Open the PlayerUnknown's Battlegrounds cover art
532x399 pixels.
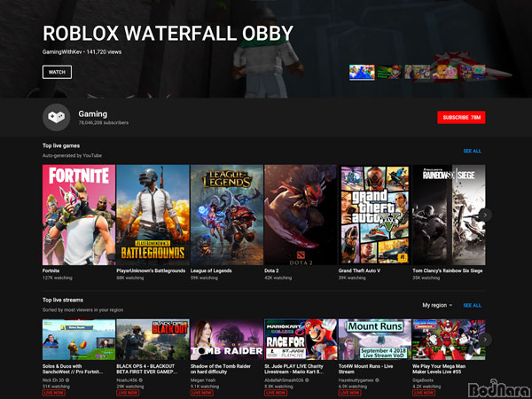[x=153, y=215]
